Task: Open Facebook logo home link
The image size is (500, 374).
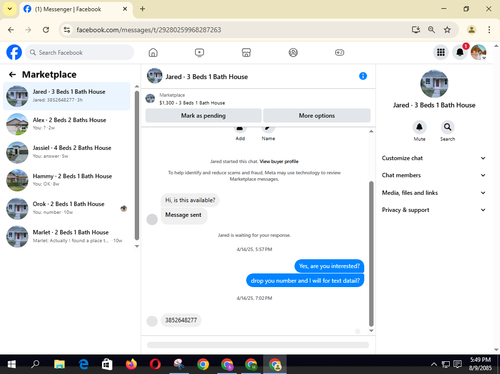Action: (14, 52)
